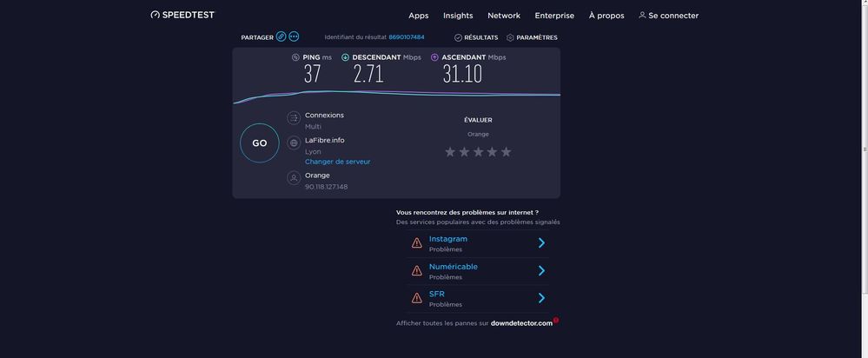
Task: Open the À propos menu
Action: click(606, 16)
